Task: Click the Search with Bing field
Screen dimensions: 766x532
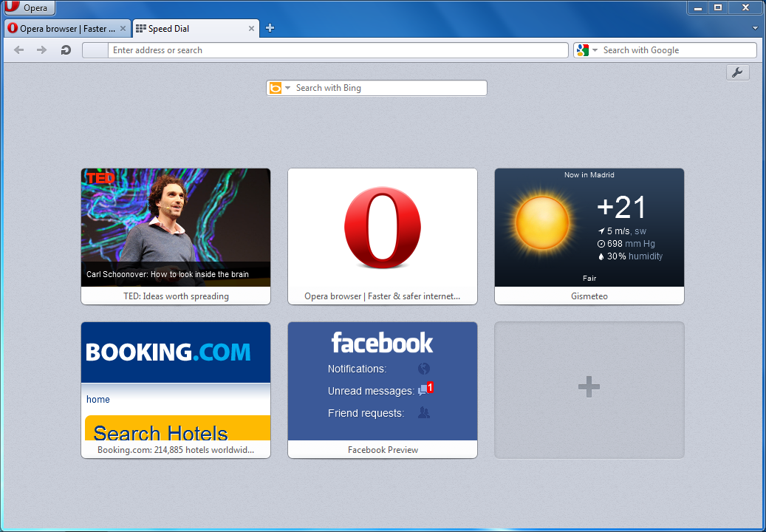Action: point(388,88)
